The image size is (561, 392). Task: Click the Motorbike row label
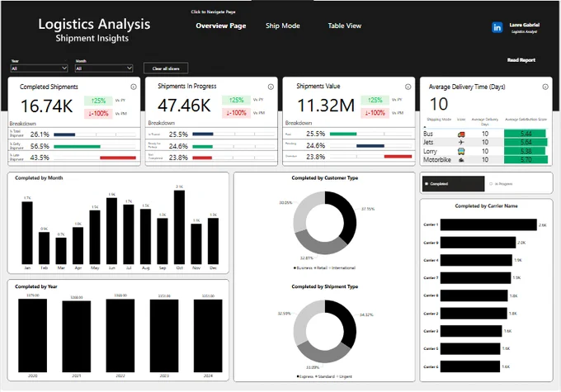[x=437, y=160]
